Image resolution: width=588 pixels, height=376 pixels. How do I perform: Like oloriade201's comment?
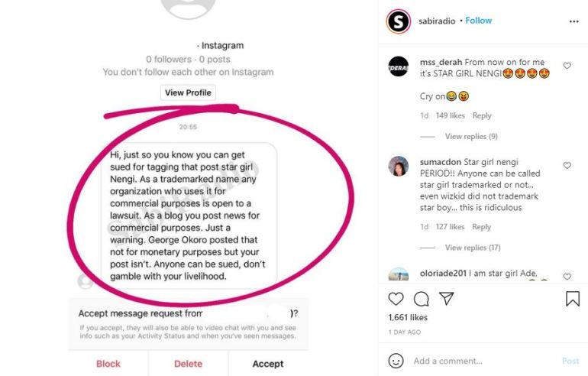(567, 277)
